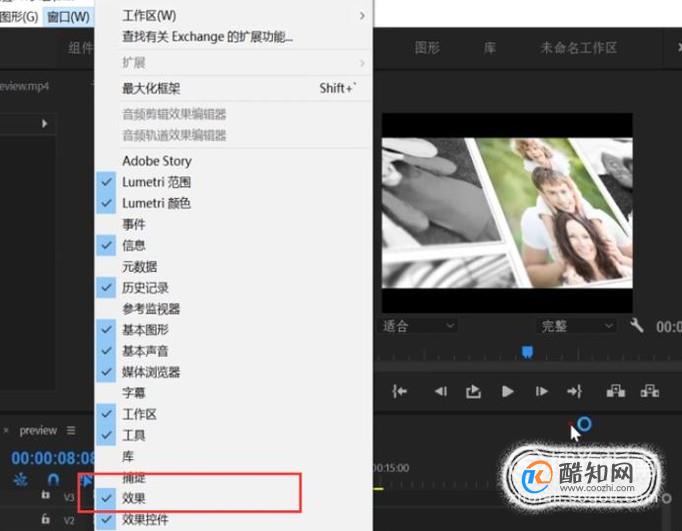This screenshot has width=682, height=531.
Task: Click Go to In point button
Action: 399,391
